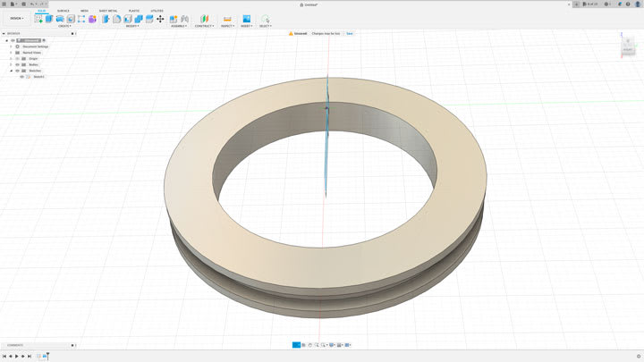644x362 pixels.
Task: Open the Design workspace dropdown
Action: tap(17, 19)
